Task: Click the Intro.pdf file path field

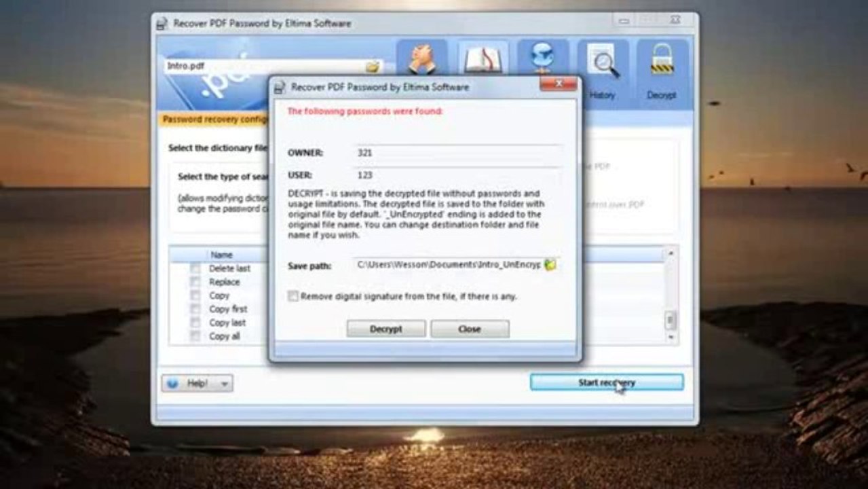Action: (265, 67)
